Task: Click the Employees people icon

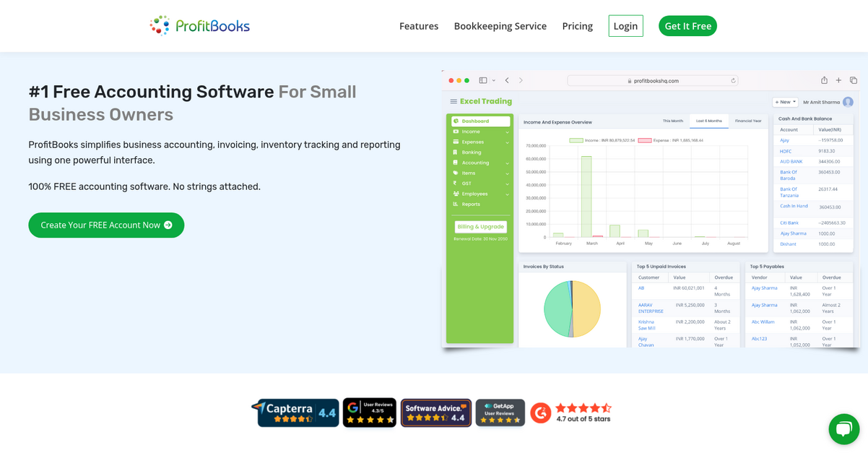Action: tap(456, 194)
